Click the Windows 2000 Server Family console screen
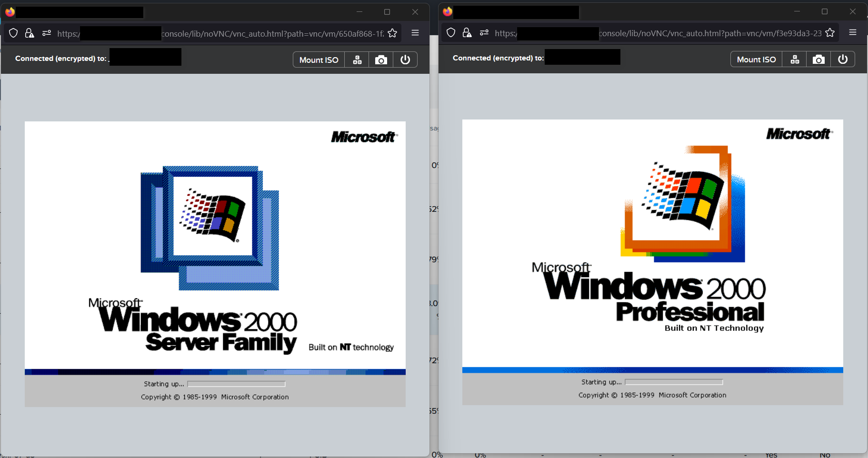868x458 pixels. coord(215,264)
